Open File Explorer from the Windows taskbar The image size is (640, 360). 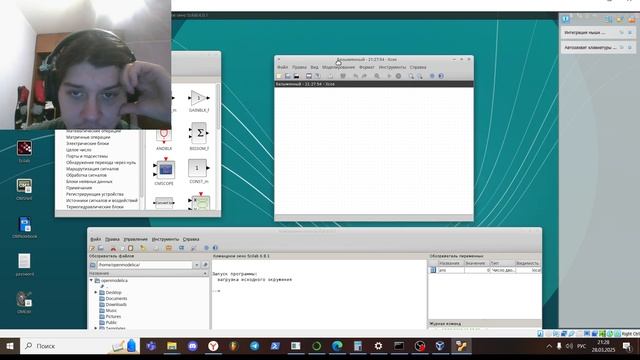pos(172,346)
